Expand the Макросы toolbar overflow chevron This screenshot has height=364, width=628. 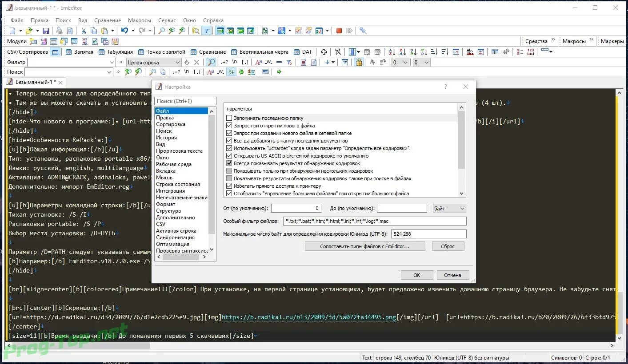592,40
